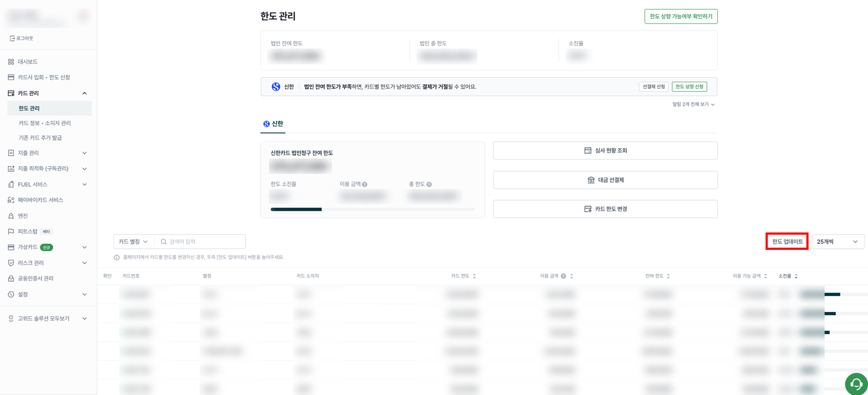Image resolution: width=868 pixels, height=395 pixels.
Task: Click help icon in 이용 금액 column header
Action: [x=563, y=276]
